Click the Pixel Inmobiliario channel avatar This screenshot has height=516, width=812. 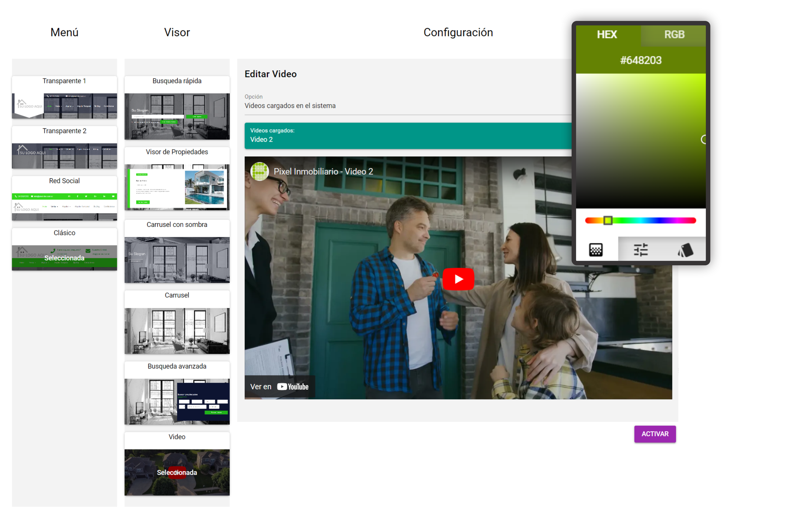coord(260,171)
